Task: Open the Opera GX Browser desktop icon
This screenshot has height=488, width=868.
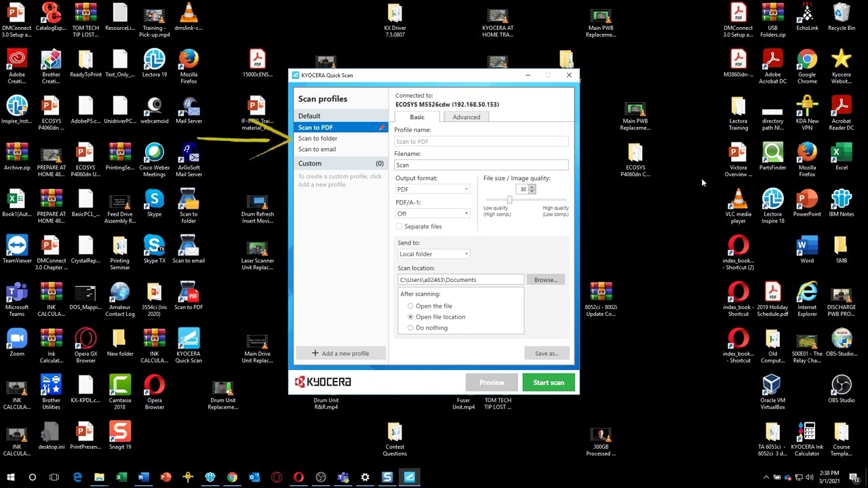Action: (85, 346)
